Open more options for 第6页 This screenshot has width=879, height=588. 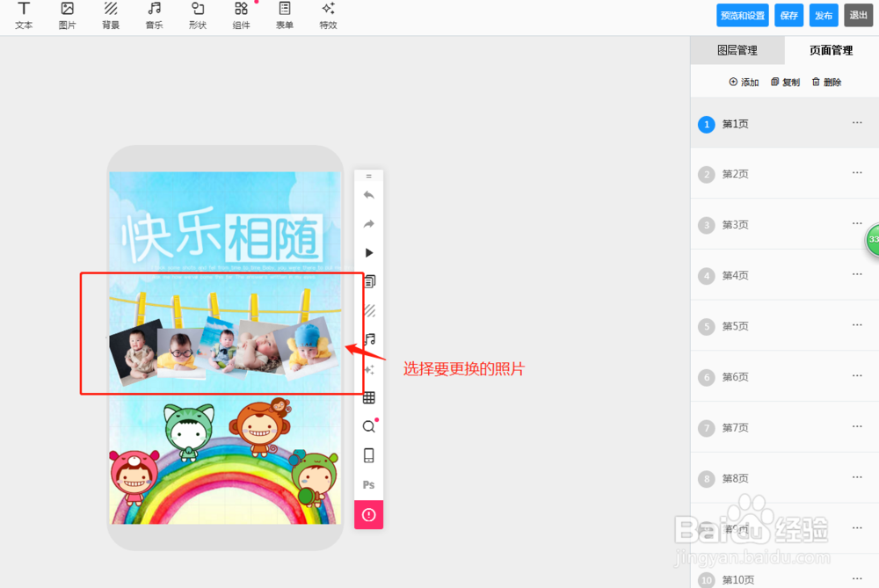[x=857, y=375]
